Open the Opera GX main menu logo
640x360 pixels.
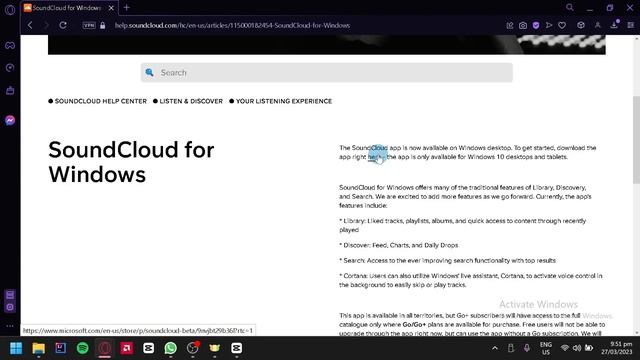pyautogui.click(x=10, y=10)
